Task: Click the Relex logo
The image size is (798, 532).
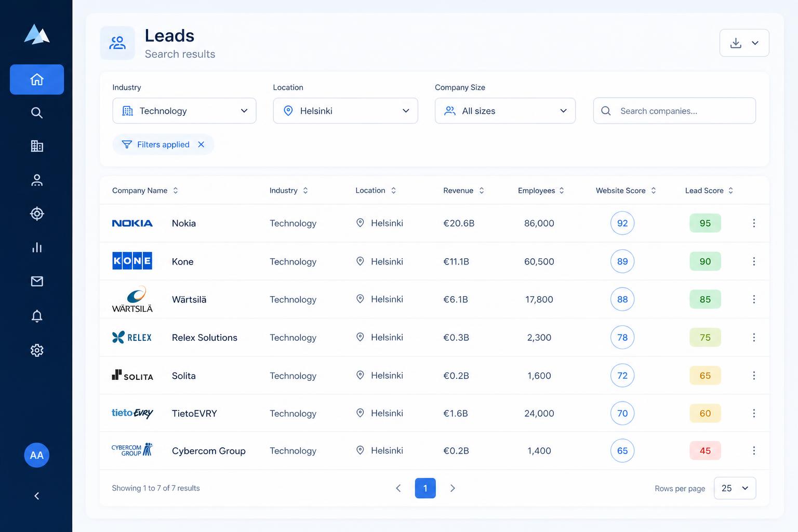Action: 132,338
